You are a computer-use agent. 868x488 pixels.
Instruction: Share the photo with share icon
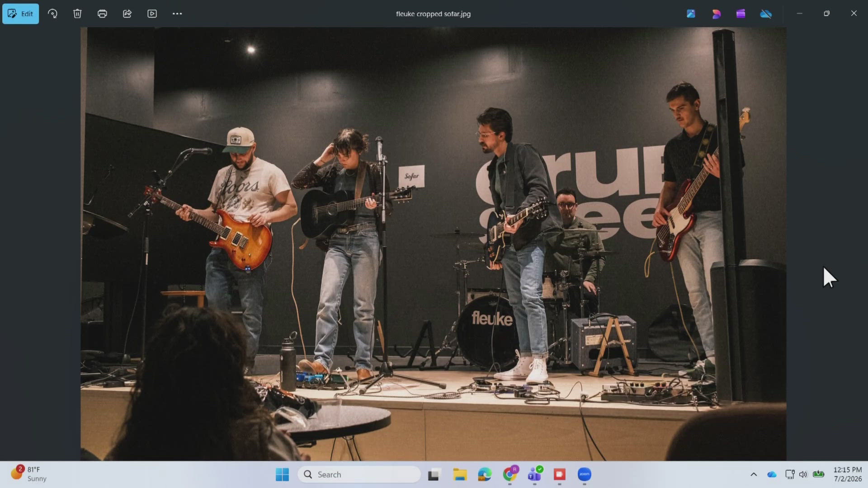tap(127, 14)
